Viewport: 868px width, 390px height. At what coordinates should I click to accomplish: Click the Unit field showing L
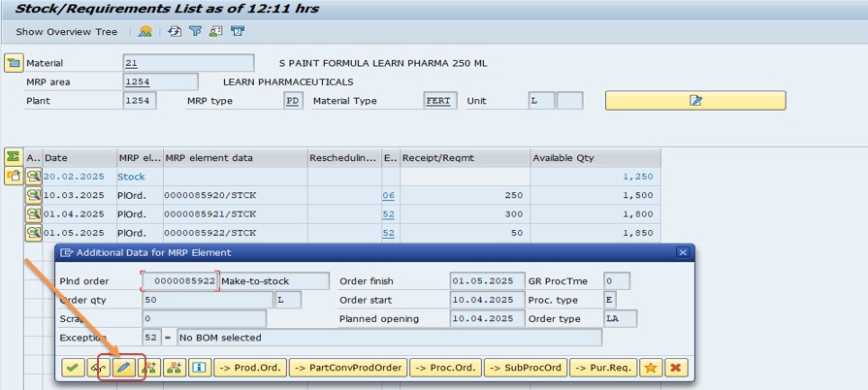(x=541, y=101)
